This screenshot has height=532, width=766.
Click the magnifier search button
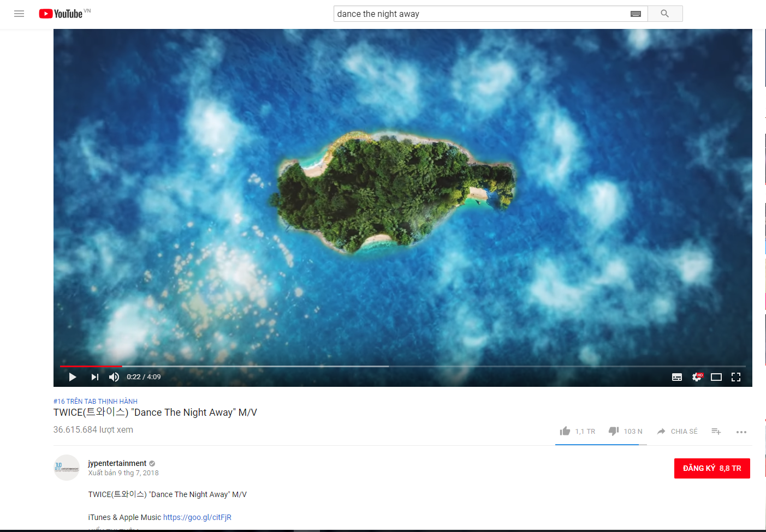pyautogui.click(x=664, y=14)
